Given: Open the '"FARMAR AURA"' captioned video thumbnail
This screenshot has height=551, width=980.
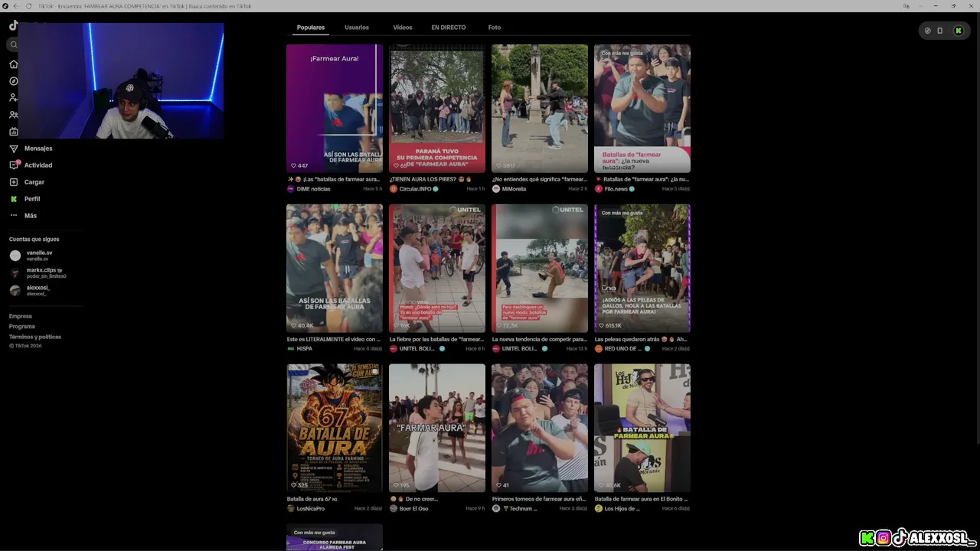Looking at the screenshot, I should (x=437, y=428).
